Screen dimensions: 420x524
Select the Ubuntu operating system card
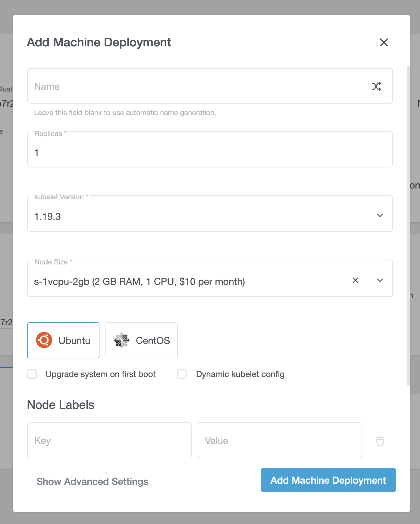coord(63,340)
